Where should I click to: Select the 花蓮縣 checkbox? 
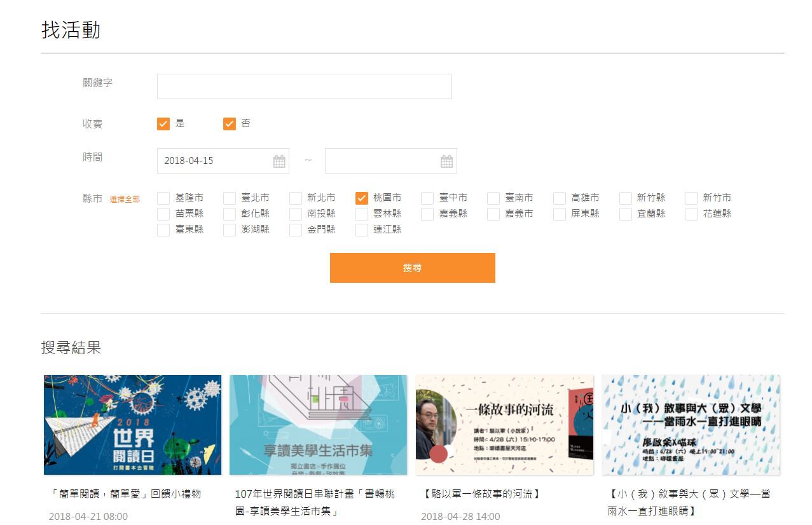[x=692, y=214]
